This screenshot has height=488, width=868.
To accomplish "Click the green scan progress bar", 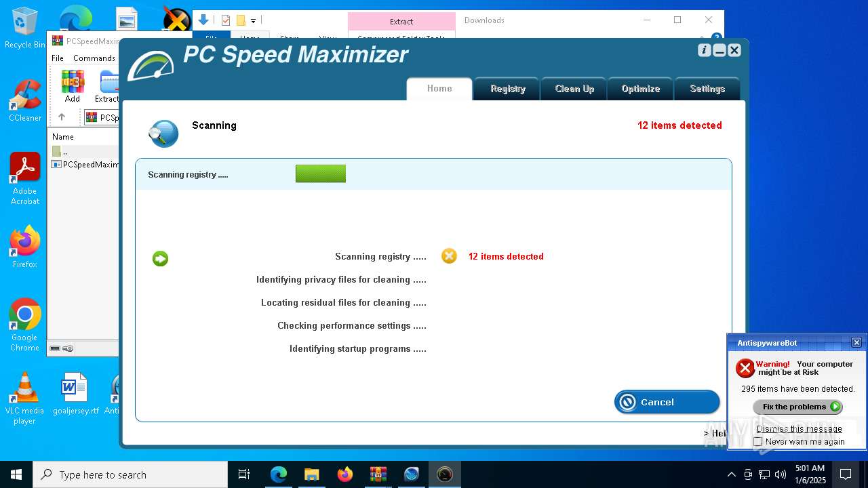I will click(321, 174).
